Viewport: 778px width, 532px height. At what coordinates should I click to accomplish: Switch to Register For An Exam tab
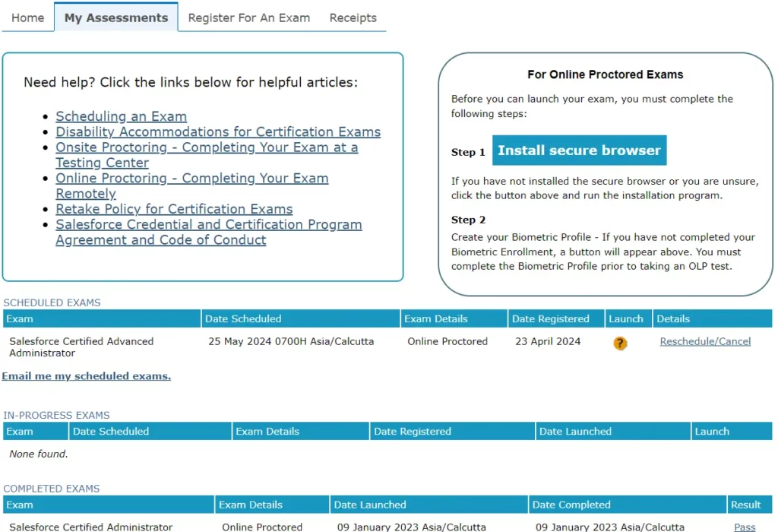pos(249,18)
